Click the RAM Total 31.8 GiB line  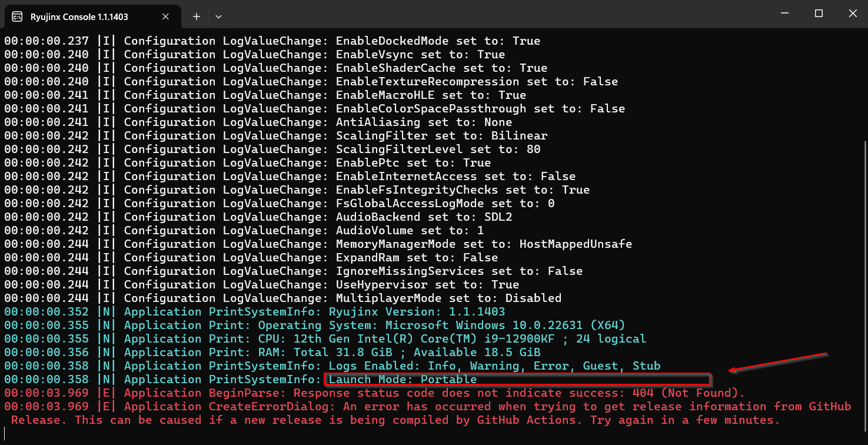(272, 353)
